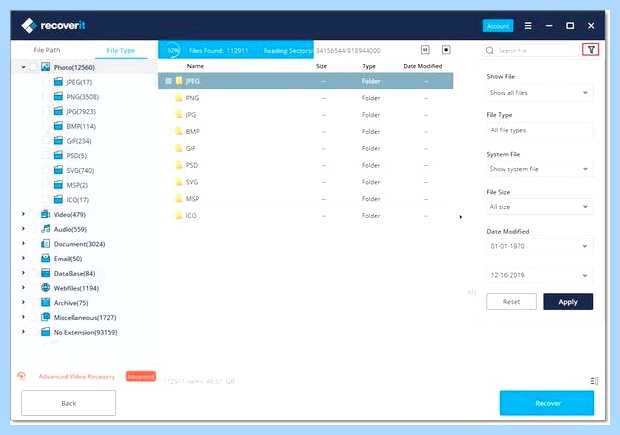The image size is (620, 435).
Task: Click the Miscellaneous category icon
Action: pyautogui.click(x=45, y=317)
